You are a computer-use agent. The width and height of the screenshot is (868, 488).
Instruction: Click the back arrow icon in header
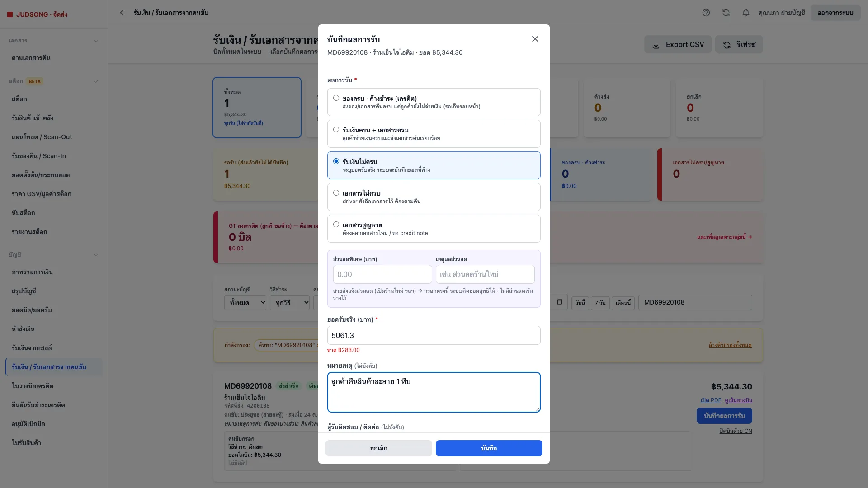pyautogui.click(x=122, y=13)
